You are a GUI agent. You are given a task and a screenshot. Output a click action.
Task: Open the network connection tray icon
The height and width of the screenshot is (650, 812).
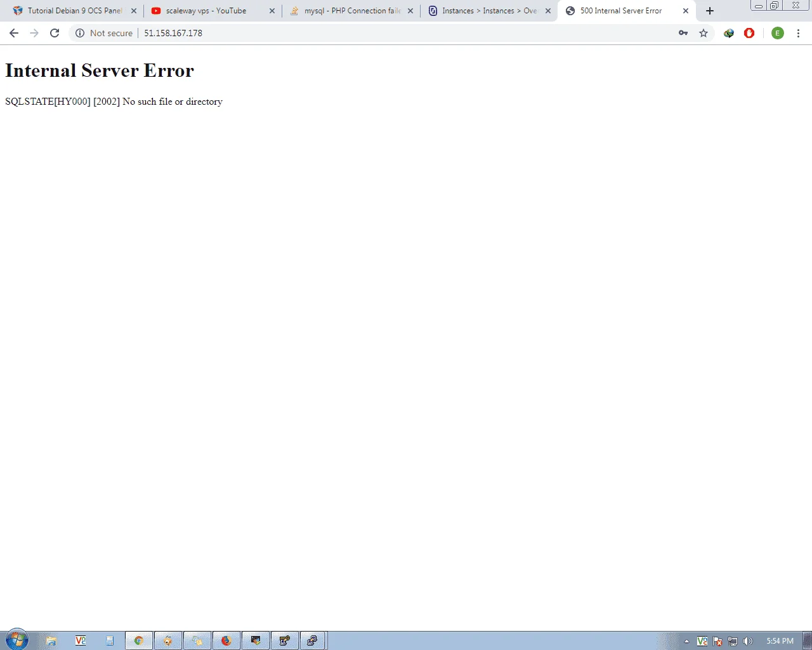pyautogui.click(x=733, y=641)
